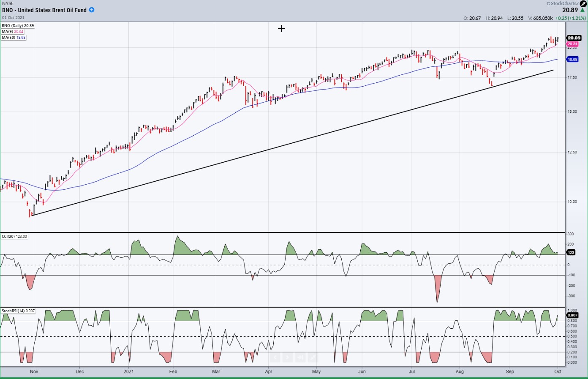588x379 pixels.
Task: Click the 2021 label on the time axis
Action: [128, 371]
